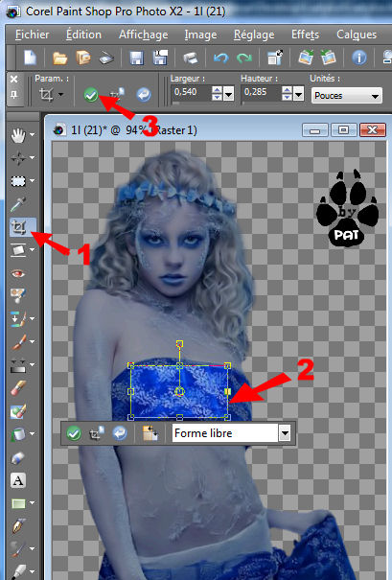Apply the crop from the floating toolbar checkmark

point(74,433)
